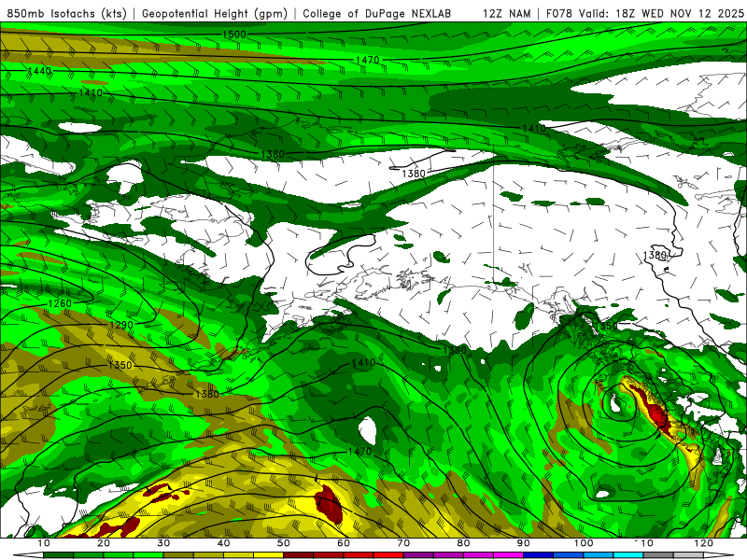The image size is (747, 560).
Task: Click the 90 knot label on color bar
Action: click(x=524, y=543)
